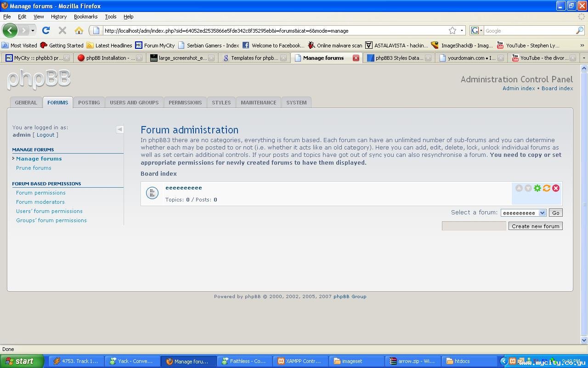This screenshot has height=368, width=588.
Task: Click the forum folder icon beside eeeeeeeeee
Action: pos(152,193)
